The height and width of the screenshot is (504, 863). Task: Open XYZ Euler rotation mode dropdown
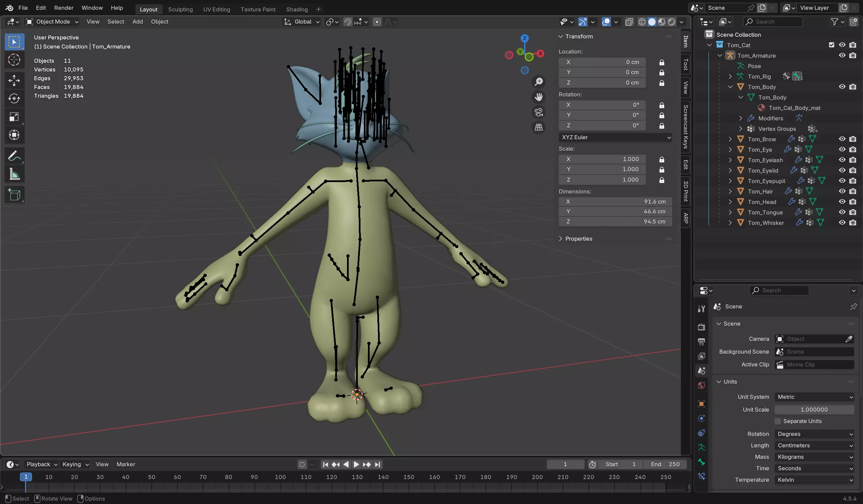[615, 137]
